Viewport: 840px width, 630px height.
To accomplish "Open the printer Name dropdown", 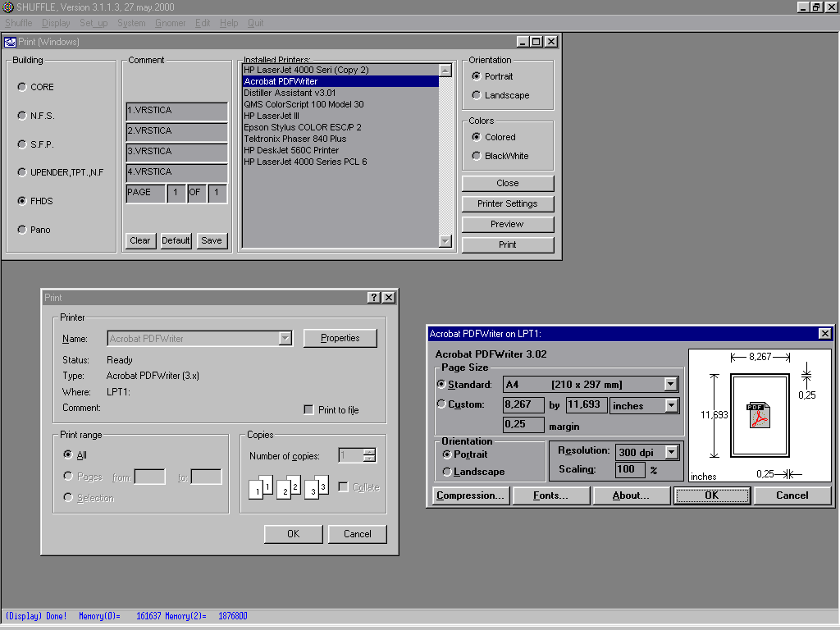I will 285,339.
